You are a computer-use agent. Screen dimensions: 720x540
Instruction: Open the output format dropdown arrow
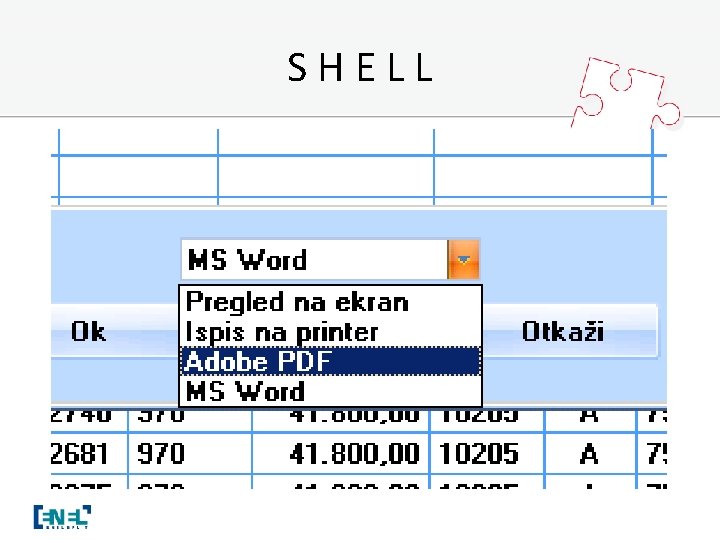[463, 260]
